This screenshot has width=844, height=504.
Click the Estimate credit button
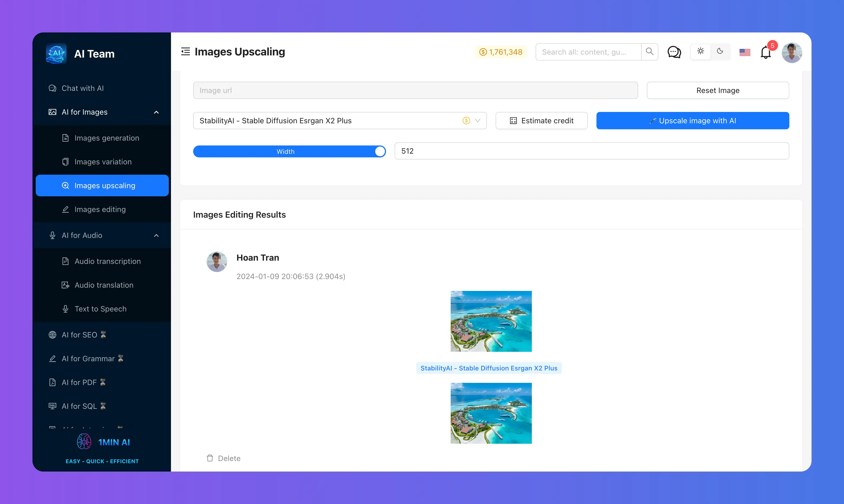point(541,121)
